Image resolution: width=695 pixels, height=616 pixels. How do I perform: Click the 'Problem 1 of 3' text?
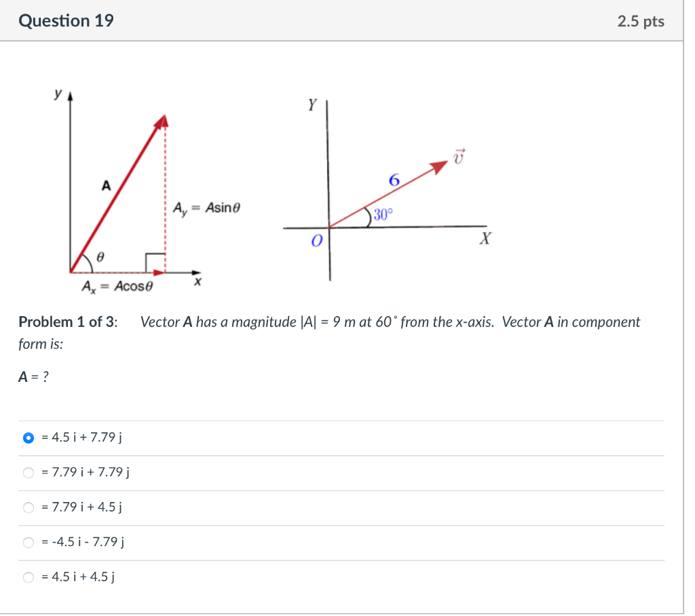click(x=68, y=322)
